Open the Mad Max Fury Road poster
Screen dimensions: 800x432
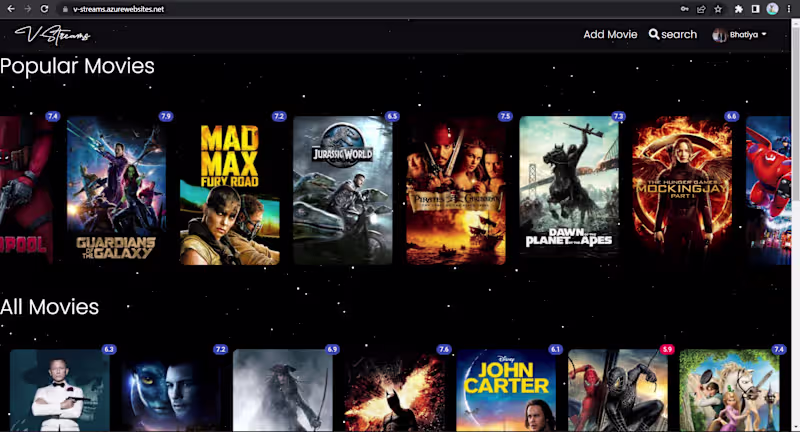230,190
